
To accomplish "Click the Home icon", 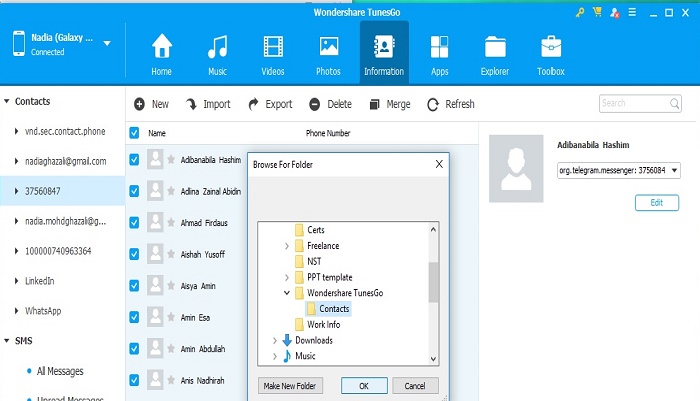I will [161, 48].
